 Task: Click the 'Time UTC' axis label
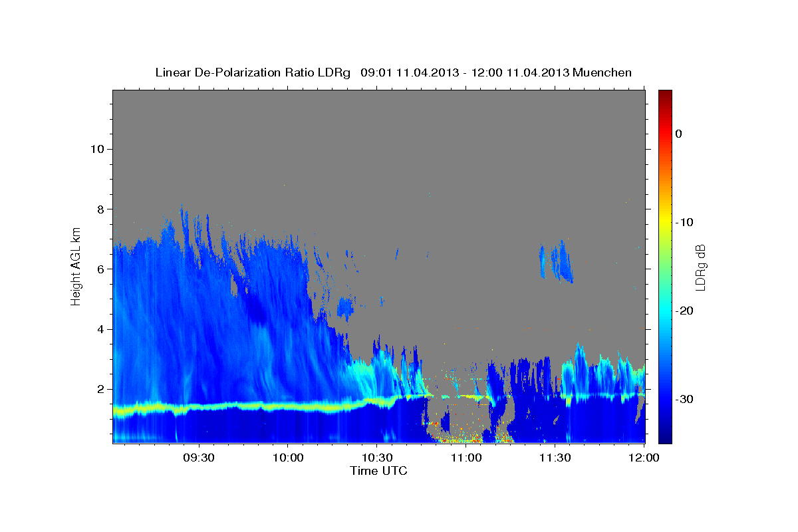click(x=378, y=471)
